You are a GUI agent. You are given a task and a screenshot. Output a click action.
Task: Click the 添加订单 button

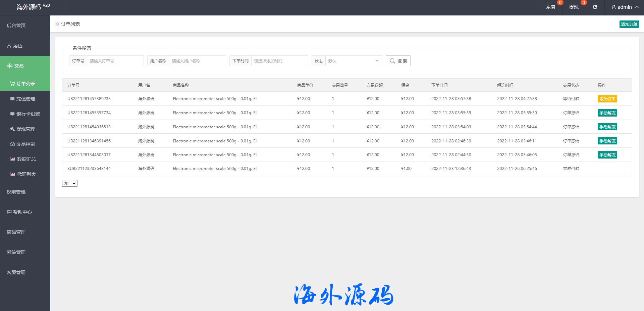629,24
